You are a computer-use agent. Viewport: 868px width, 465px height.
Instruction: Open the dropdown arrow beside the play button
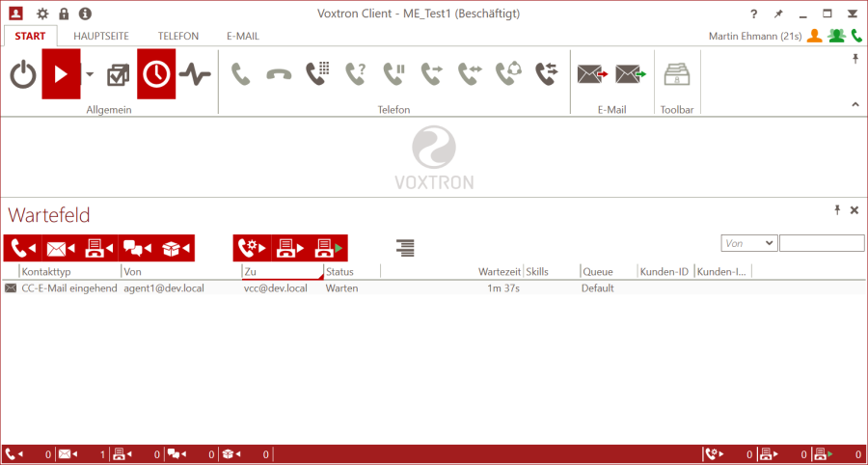pyautogui.click(x=89, y=75)
